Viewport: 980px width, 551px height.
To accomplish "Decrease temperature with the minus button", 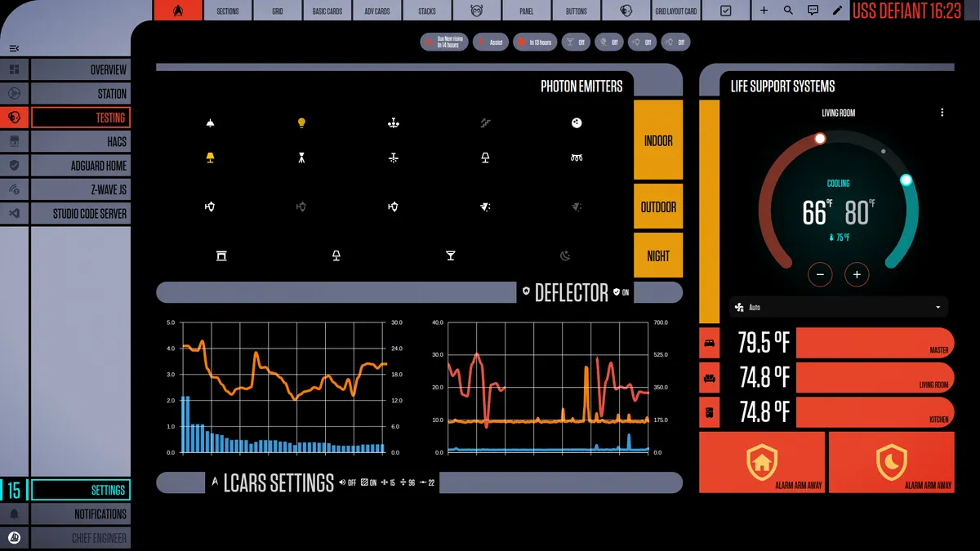I will [820, 275].
